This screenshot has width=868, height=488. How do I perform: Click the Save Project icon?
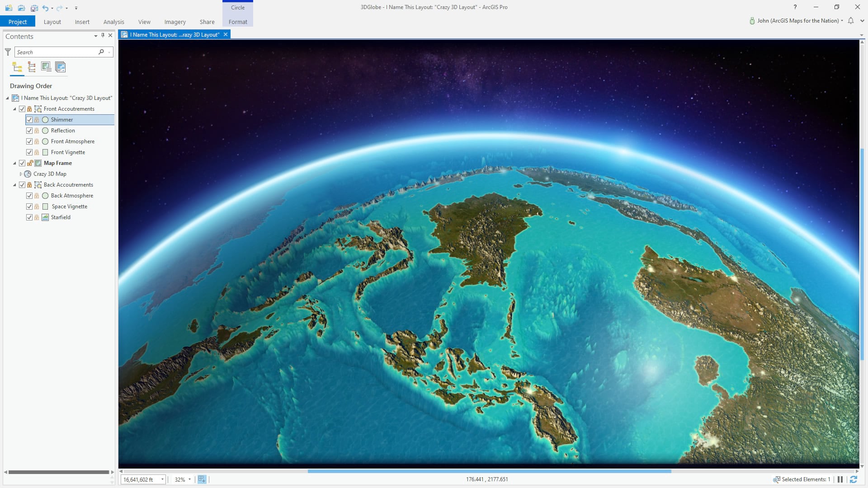(34, 8)
